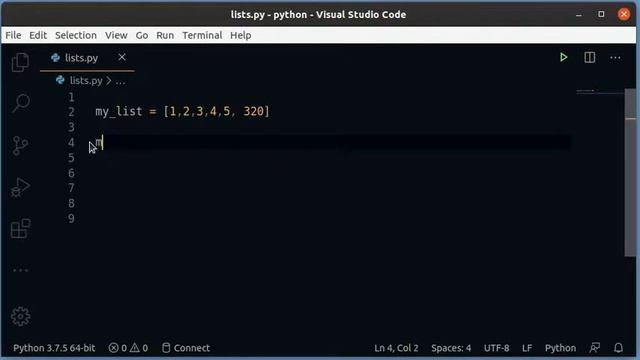Click the lists.py breadcrumb item
This screenshot has height=360, width=640.
86,80
